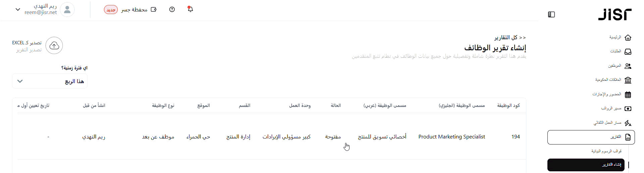Expand the user account chevron
Viewport: 644px width, 173px height.
click(x=18, y=9)
